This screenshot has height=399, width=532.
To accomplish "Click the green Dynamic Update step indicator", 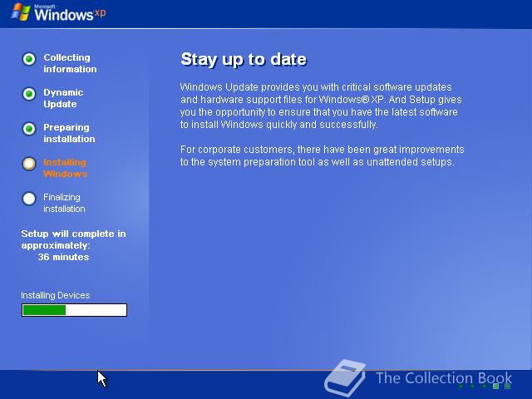I will point(29,94).
